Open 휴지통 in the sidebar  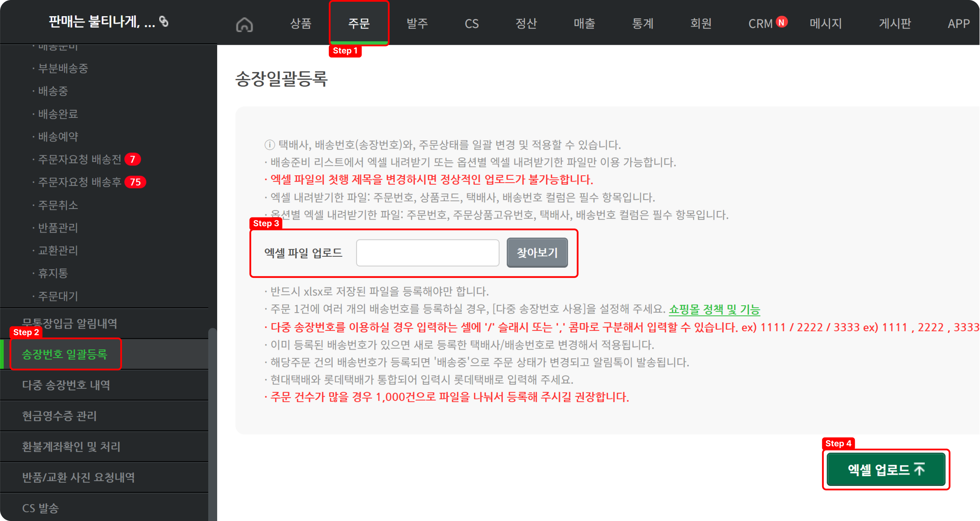pyautogui.click(x=53, y=273)
